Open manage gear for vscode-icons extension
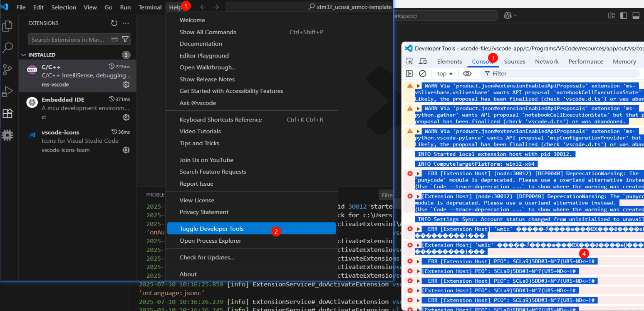This screenshot has width=644, height=311. point(126,150)
